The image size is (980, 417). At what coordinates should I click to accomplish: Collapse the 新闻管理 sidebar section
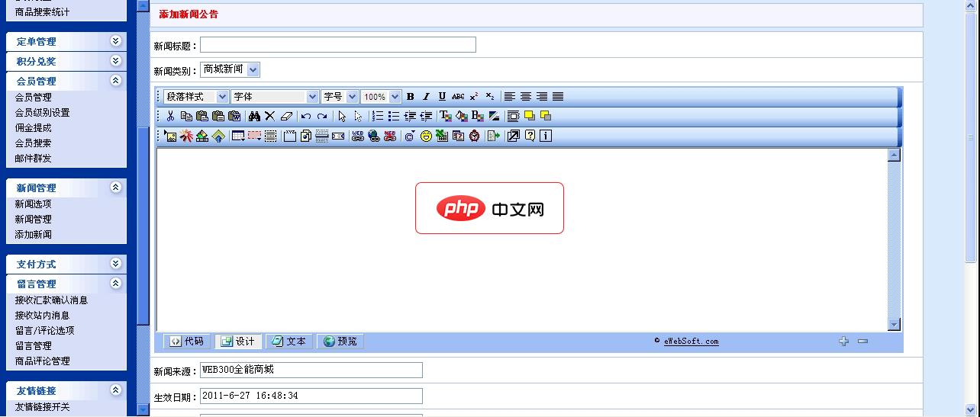[115, 188]
